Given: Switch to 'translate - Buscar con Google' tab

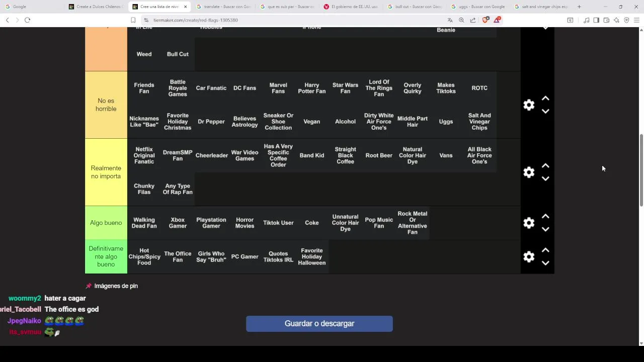Looking at the screenshot, I should (224, 7).
